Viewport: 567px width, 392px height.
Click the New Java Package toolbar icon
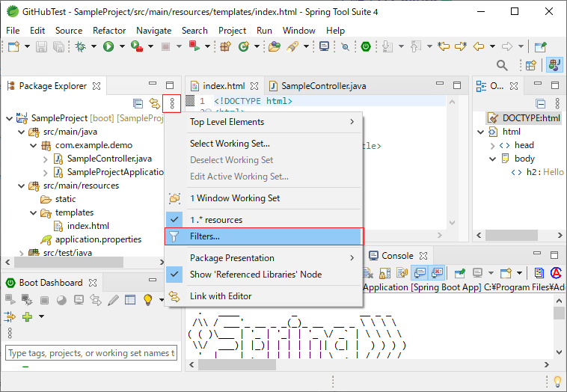[x=226, y=46]
